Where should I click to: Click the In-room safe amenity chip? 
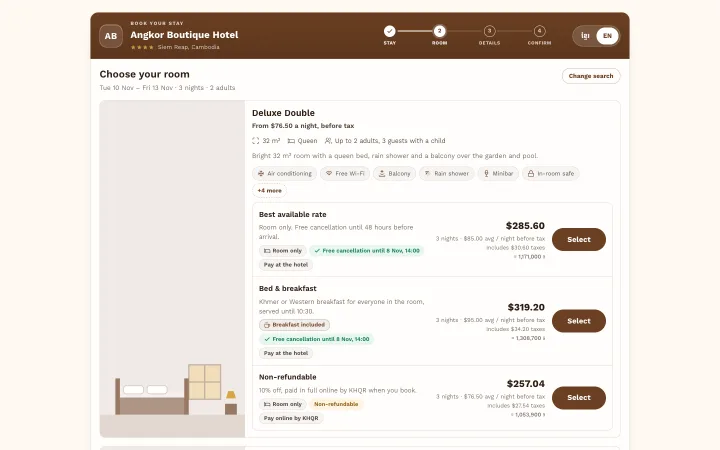[x=551, y=174]
